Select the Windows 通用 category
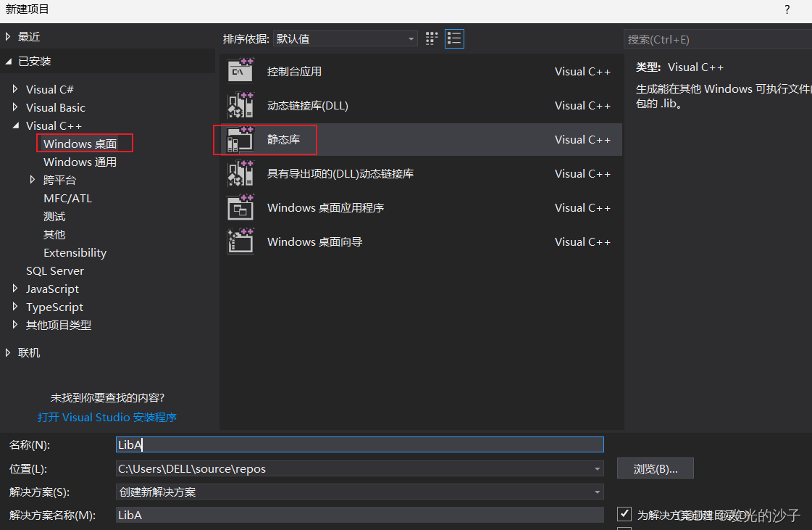The height and width of the screenshot is (530, 812). [x=80, y=162]
